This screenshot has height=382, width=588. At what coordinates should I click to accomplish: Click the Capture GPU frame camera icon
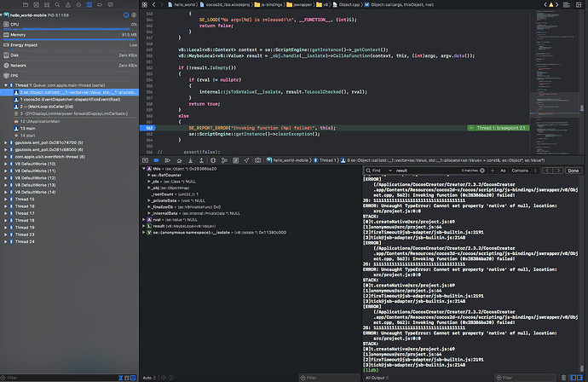(x=258, y=160)
